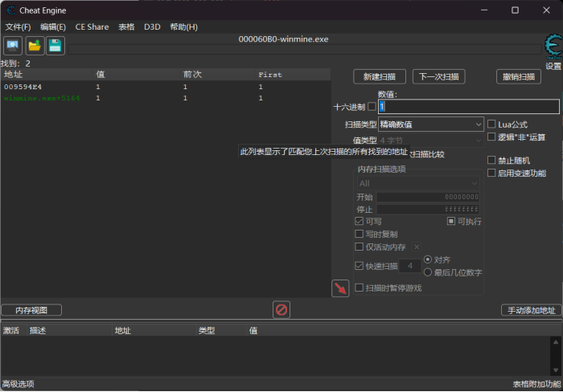This screenshot has height=392, width=563.
Task: Toggle the 可写 checkbox
Action: pos(359,221)
